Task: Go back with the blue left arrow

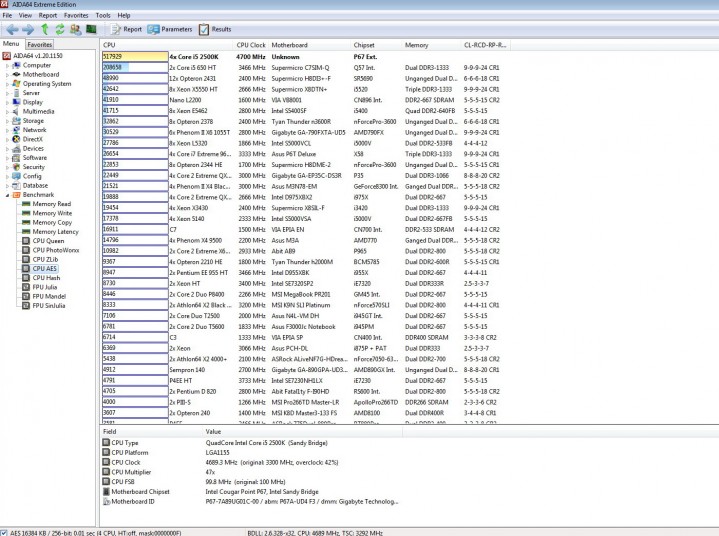Action: coord(12,29)
